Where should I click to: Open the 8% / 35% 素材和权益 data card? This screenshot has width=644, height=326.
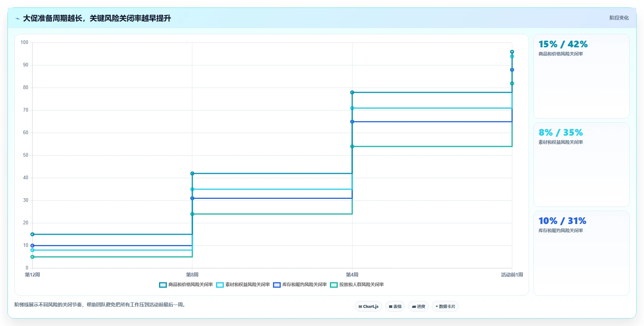coord(581,165)
